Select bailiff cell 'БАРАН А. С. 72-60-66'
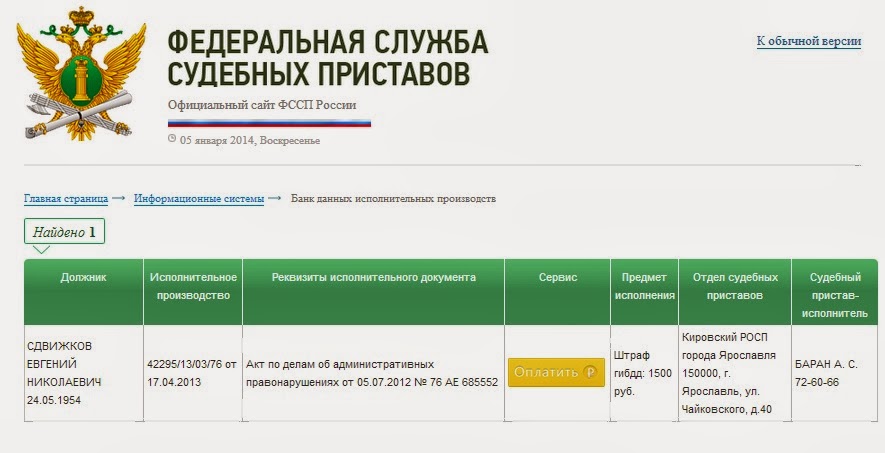885x453 pixels. tap(835, 373)
